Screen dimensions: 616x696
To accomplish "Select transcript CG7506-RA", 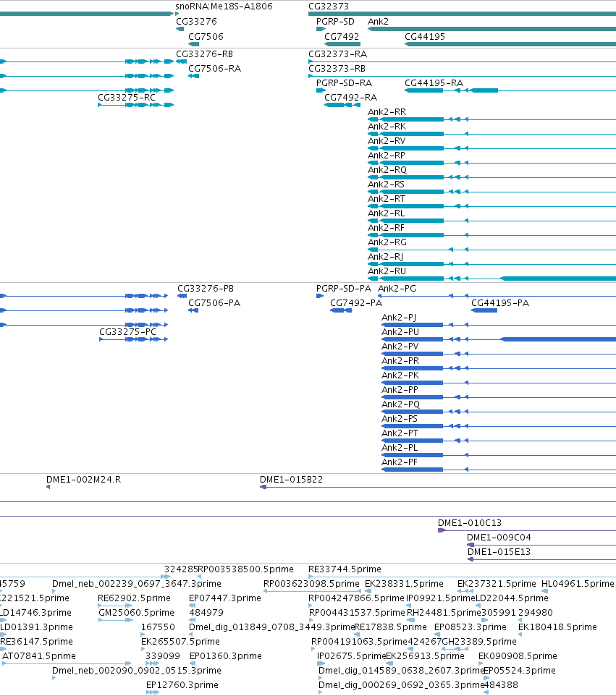I will coord(214,68).
